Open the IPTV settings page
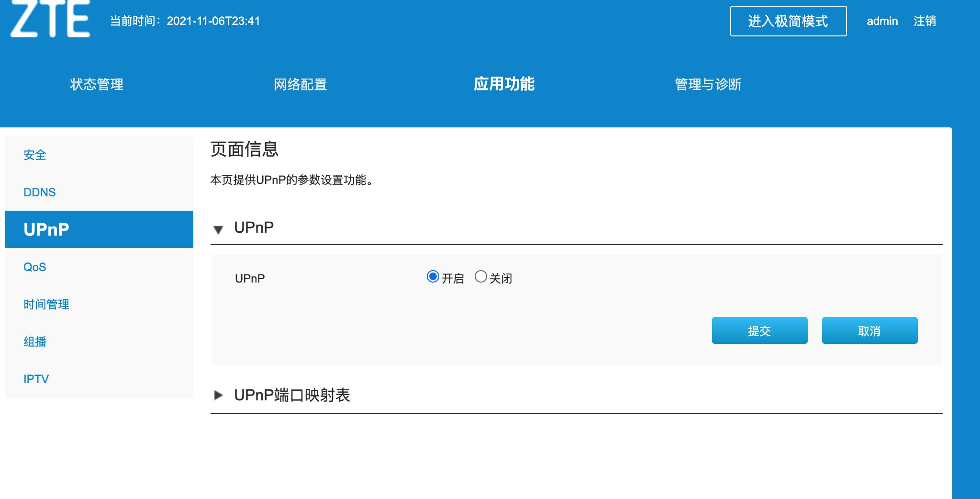Image resolution: width=980 pixels, height=499 pixels. [36, 379]
